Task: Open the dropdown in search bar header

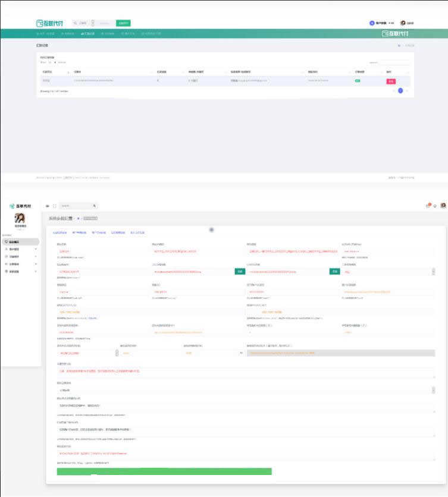Action: (93, 23)
